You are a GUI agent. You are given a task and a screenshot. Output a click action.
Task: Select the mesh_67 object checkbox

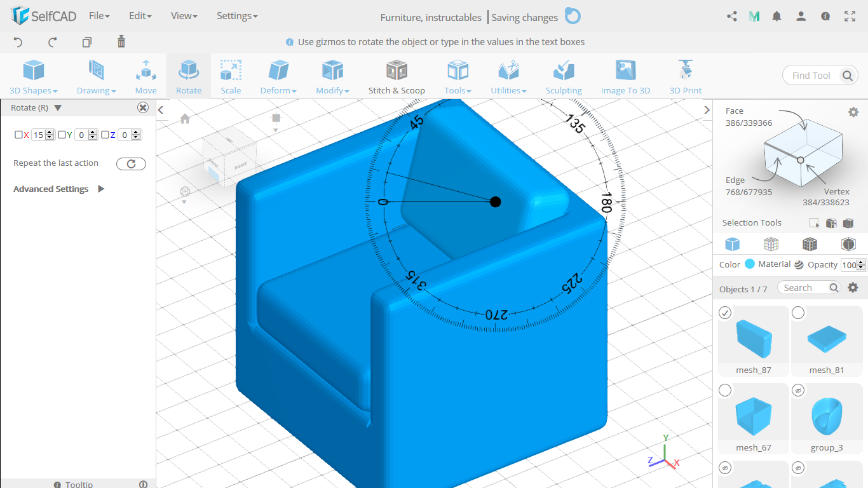[725, 390]
